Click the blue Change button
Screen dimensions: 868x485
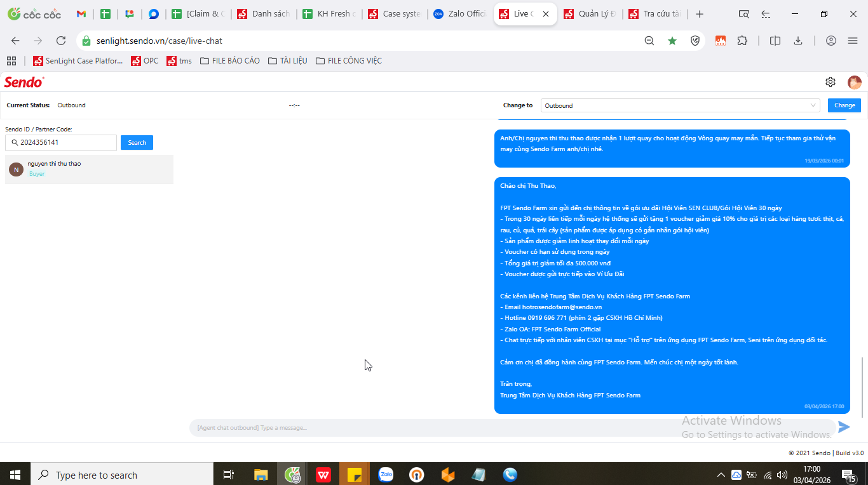[844, 105]
